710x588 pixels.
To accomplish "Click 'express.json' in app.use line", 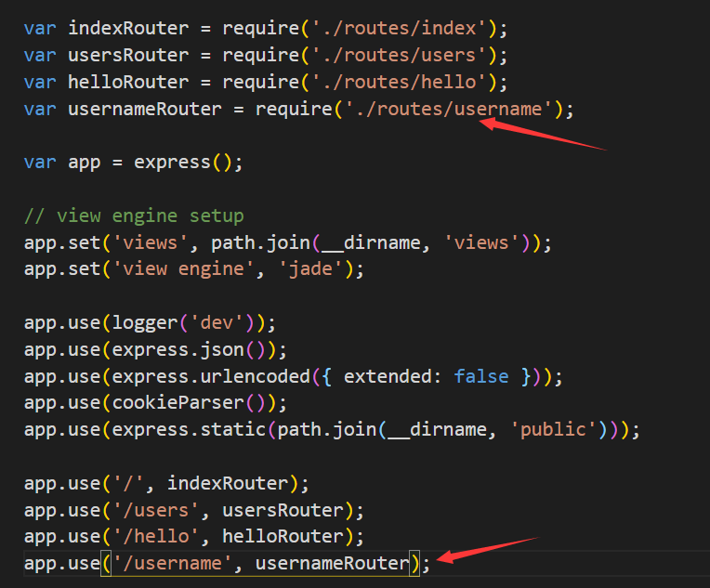I will pyautogui.click(x=177, y=350).
